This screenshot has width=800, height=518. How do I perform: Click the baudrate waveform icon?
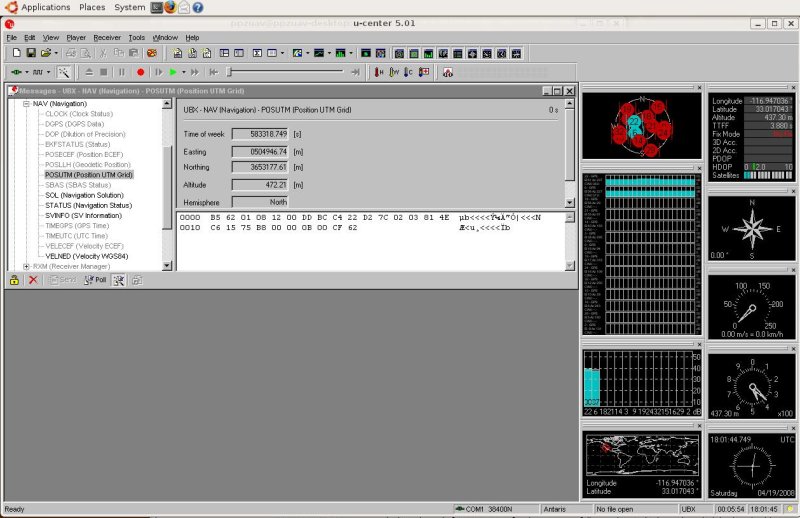click(x=38, y=72)
